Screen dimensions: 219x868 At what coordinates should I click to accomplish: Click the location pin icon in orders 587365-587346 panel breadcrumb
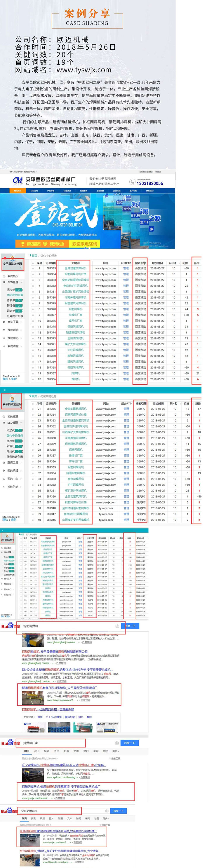[x=31, y=396]
